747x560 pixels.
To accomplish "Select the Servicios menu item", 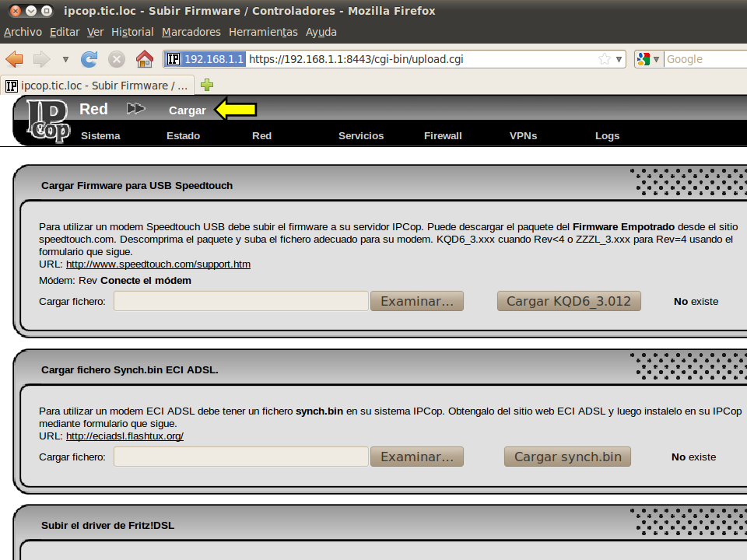I will [361, 135].
